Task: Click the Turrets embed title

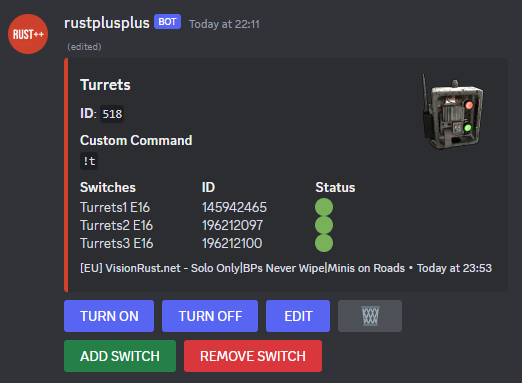Action: coord(105,85)
